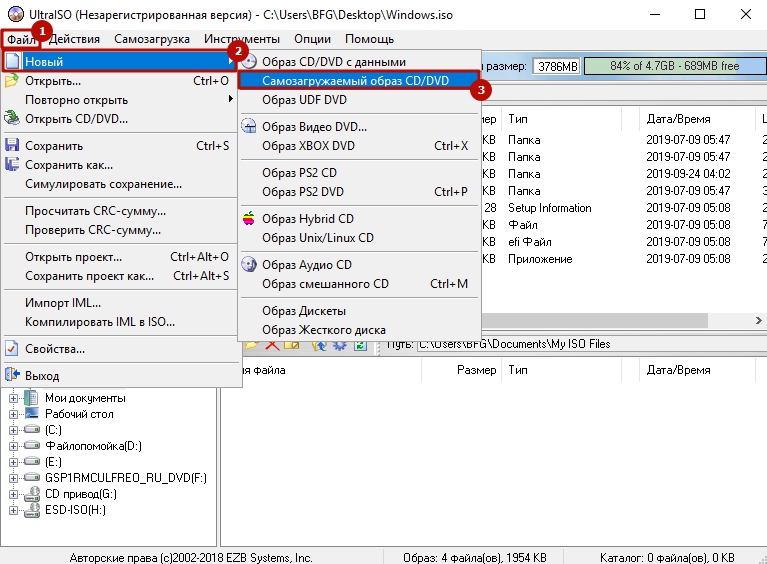Click the video disc icon for Образ Видео DVD...
This screenshot has height=564, width=767.
(249, 126)
